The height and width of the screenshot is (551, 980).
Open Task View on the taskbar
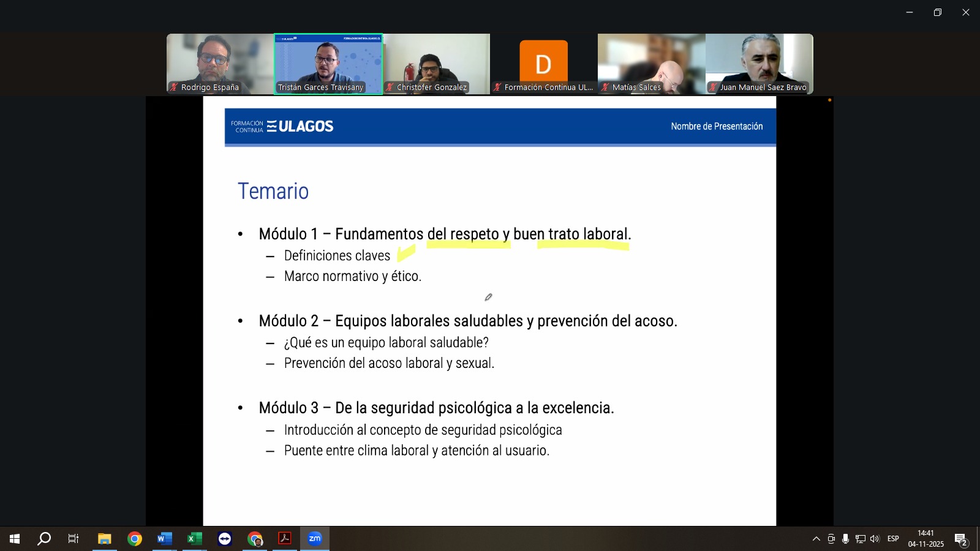click(x=73, y=539)
